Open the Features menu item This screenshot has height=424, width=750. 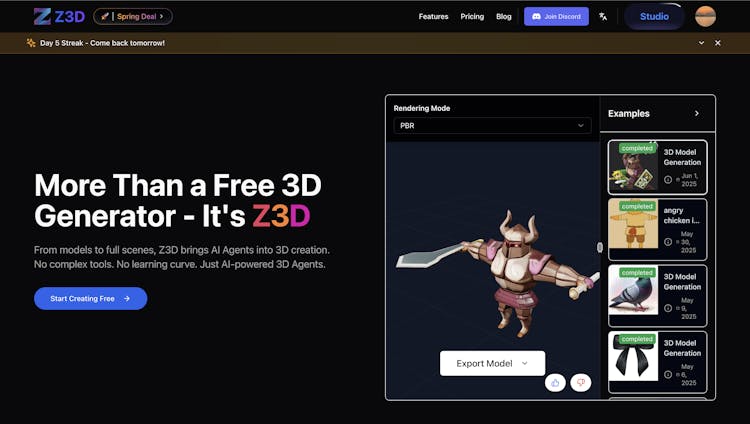pos(433,16)
